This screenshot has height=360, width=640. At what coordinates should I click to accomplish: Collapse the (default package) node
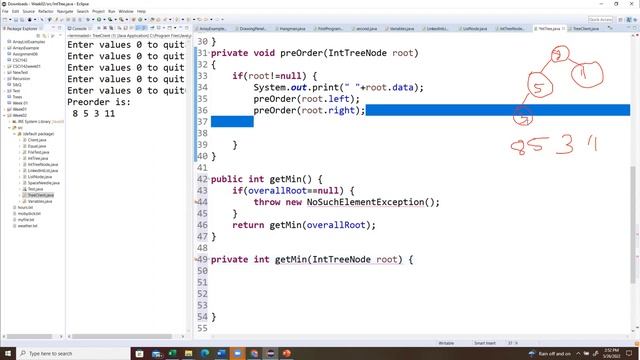pyautogui.click(x=14, y=134)
